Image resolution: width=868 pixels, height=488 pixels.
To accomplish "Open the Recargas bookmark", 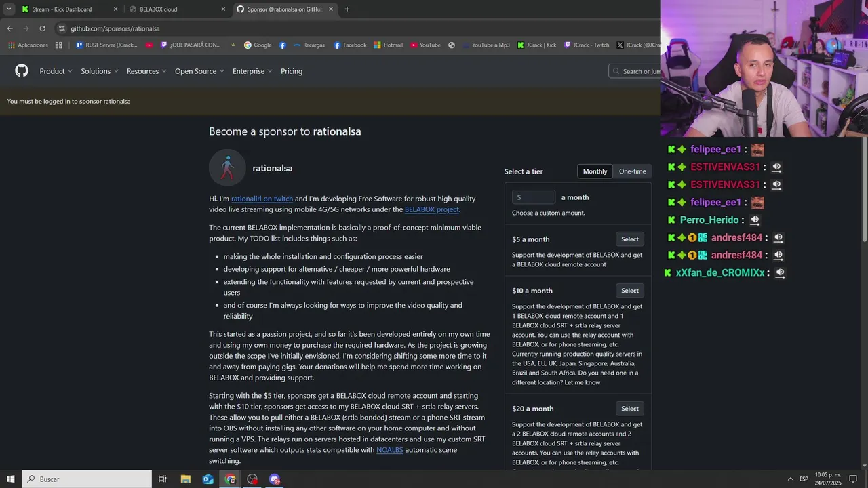I will point(309,45).
